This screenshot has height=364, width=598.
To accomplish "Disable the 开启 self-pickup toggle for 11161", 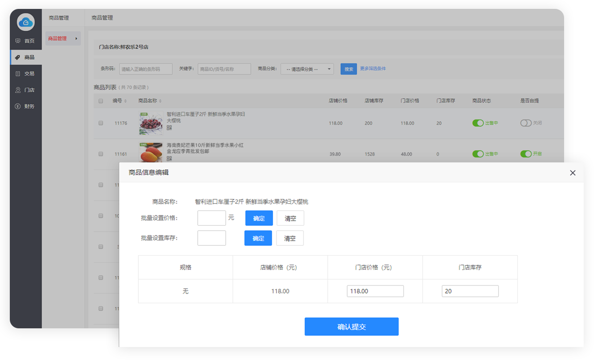I will [526, 154].
